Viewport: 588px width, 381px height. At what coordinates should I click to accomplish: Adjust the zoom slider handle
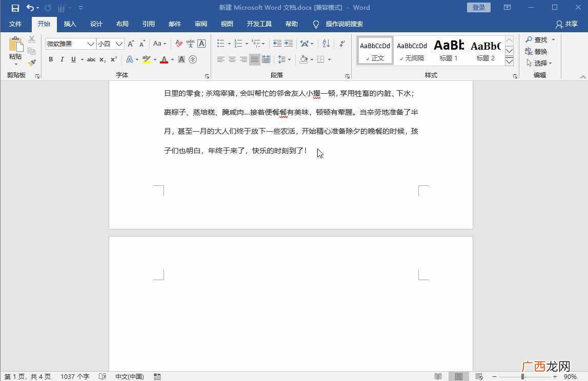523,376
